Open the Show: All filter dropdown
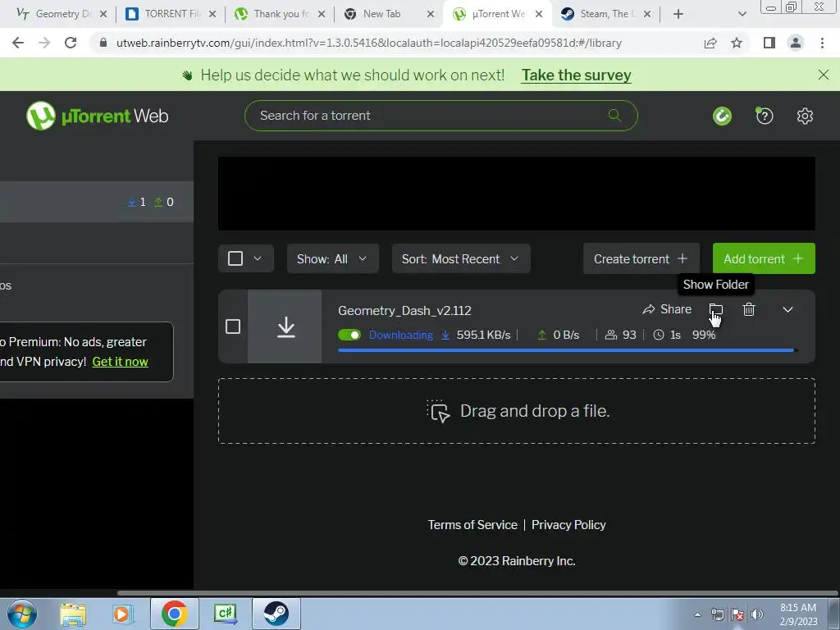 tap(333, 258)
